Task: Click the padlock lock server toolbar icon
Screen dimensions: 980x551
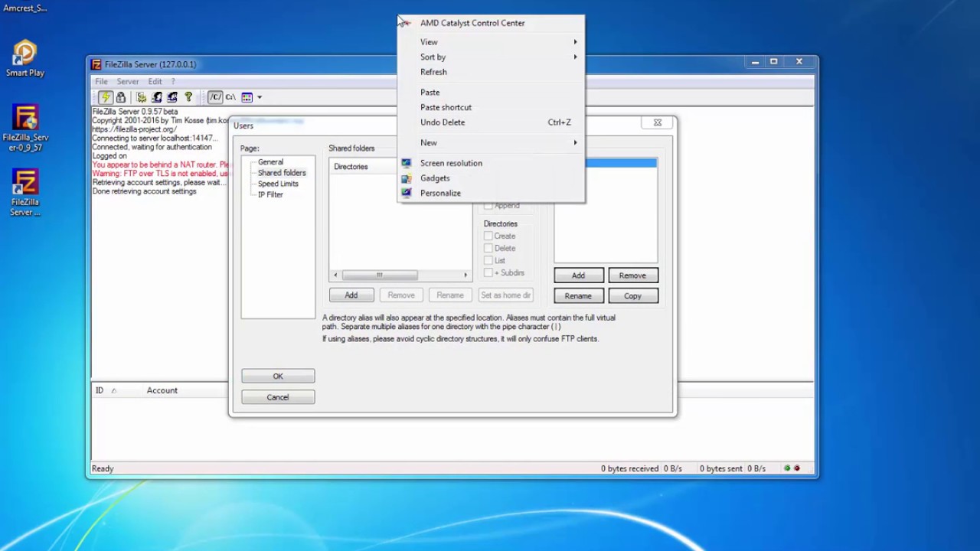Action: pos(121,97)
